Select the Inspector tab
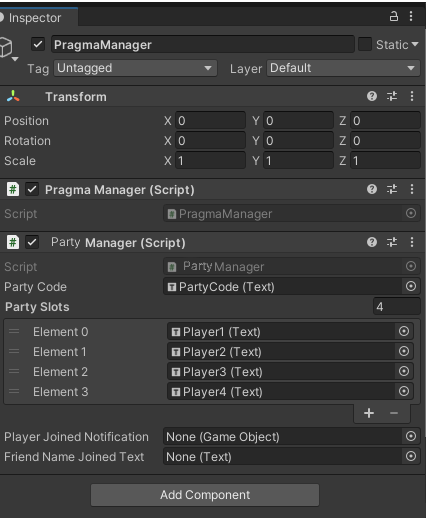The height and width of the screenshot is (518, 443). pos(35,18)
